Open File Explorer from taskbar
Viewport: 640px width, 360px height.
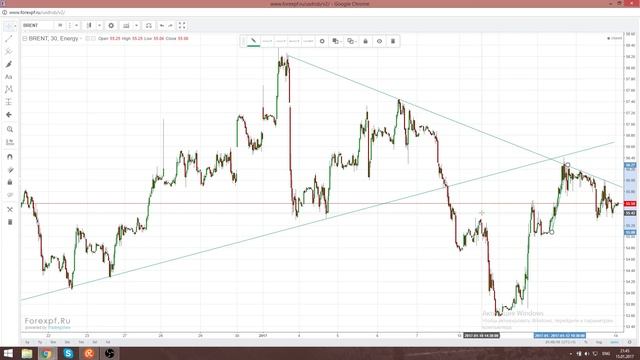coord(27,353)
